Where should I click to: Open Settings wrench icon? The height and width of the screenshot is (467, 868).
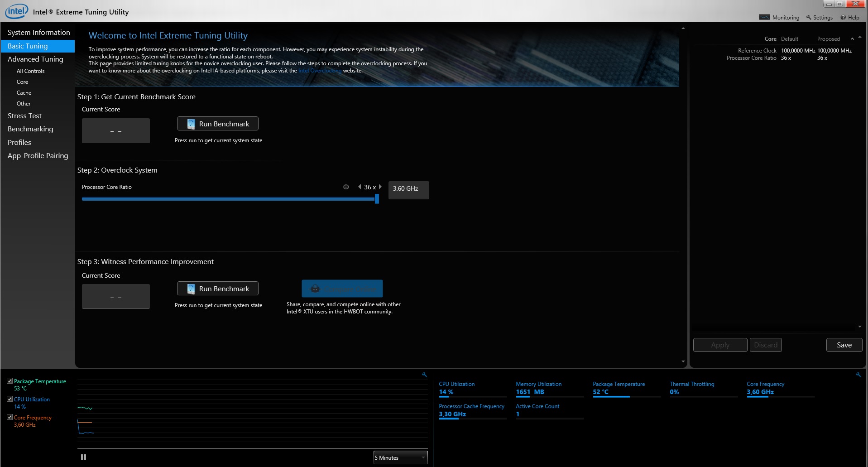coord(809,17)
